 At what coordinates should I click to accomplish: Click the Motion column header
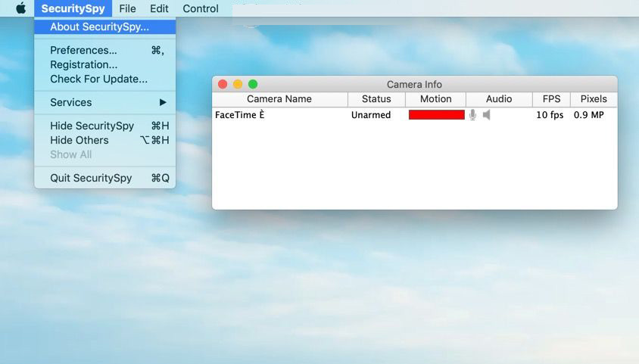[x=435, y=99]
